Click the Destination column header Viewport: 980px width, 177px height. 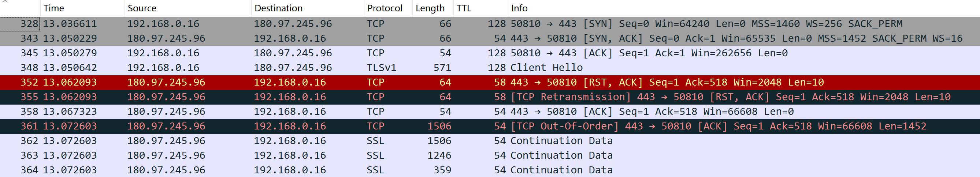click(278, 8)
